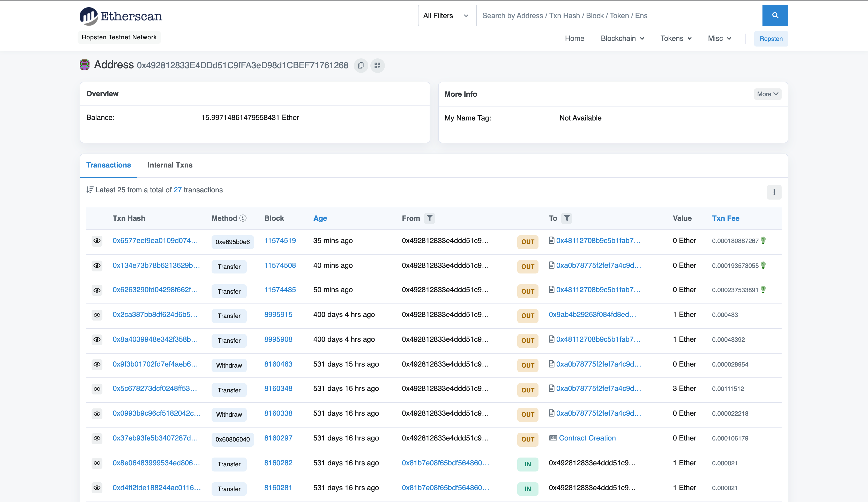Open the three-dot options menu above table
The width and height of the screenshot is (868, 502).
click(x=774, y=192)
